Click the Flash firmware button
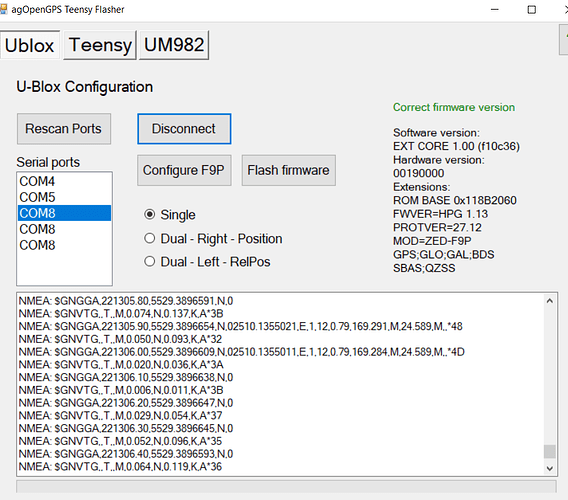 click(289, 170)
